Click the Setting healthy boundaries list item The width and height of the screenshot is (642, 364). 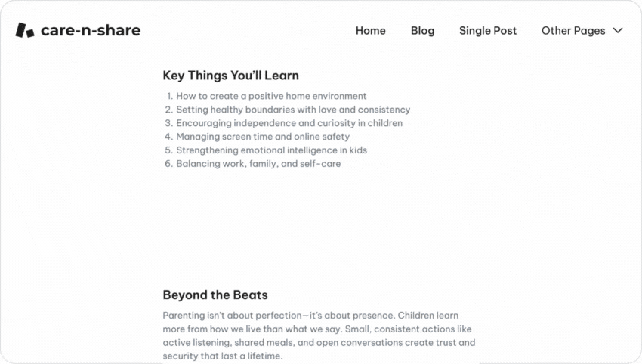293,110
